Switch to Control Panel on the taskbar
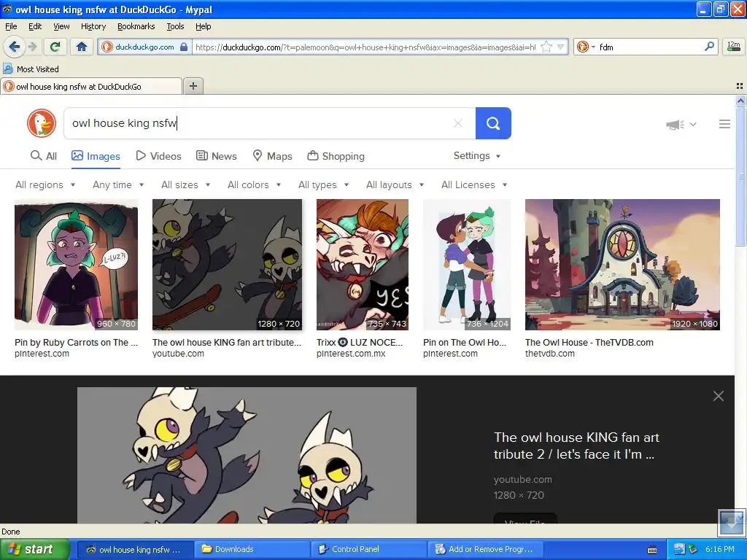Image resolution: width=747 pixels, height=560 pixels. point(368,549)
